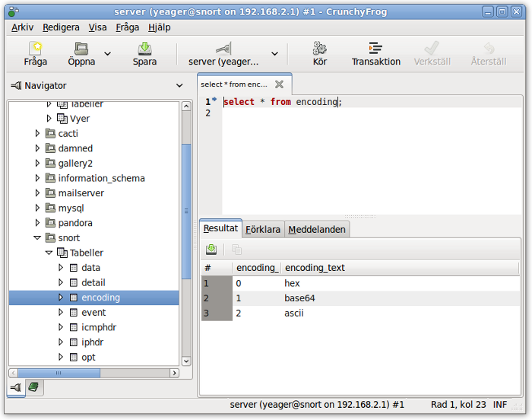Open the book view icon at the bottom of the sidebar
Screen dimensions: 532x420
[33, 387]
